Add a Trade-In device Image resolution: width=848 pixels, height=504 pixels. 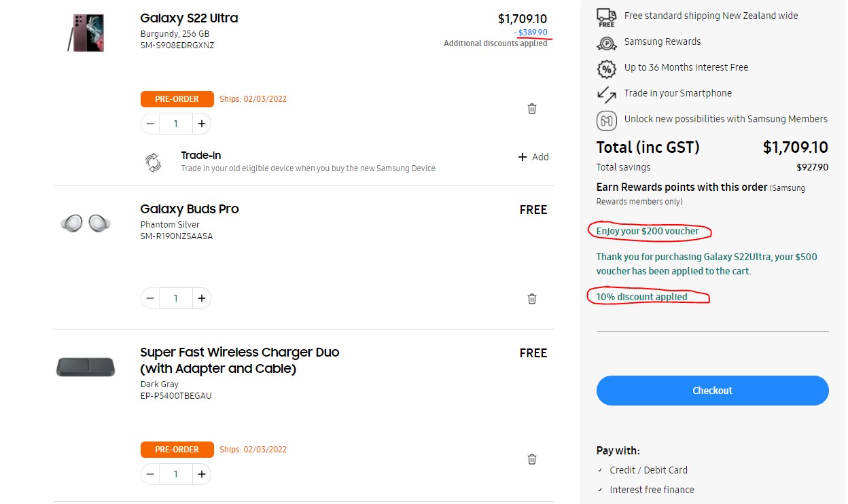point(533,157)
